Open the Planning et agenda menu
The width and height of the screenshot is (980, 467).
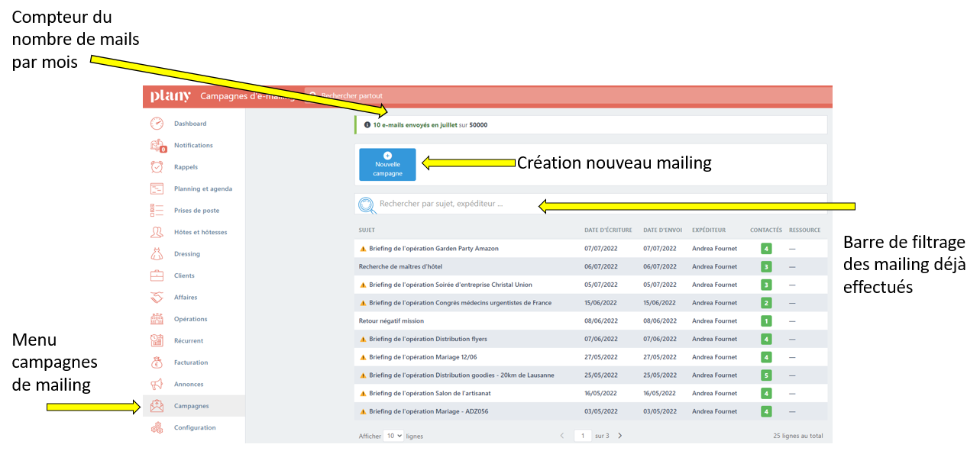(x=202, y=188)
